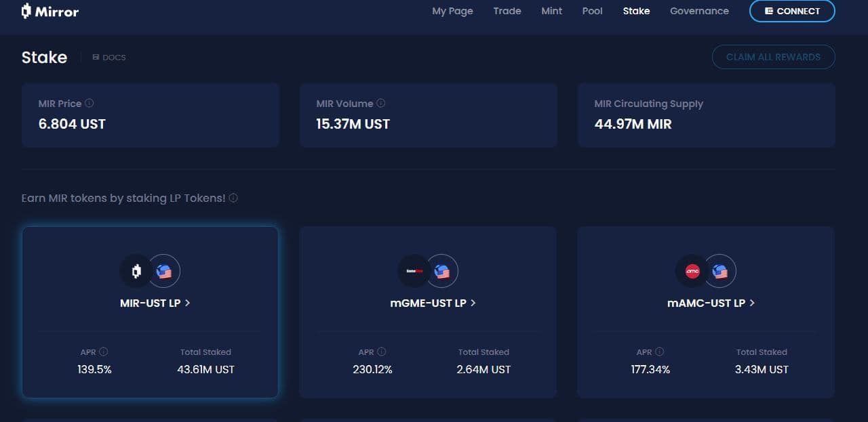Viewport: 868px width, 422px height.
Task: Click the MIR token icon in first card
Action: point(136,272)
